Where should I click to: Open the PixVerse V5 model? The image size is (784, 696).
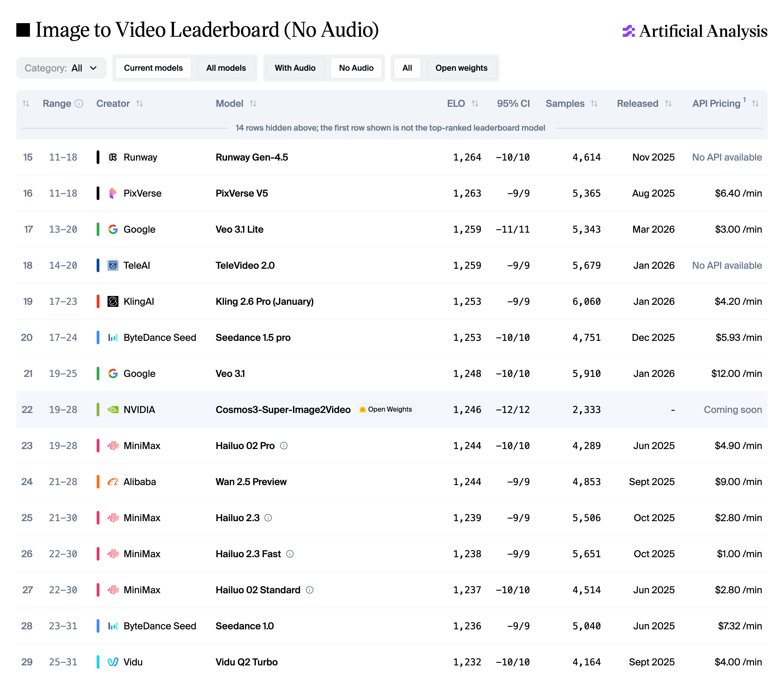click(242, 193)
